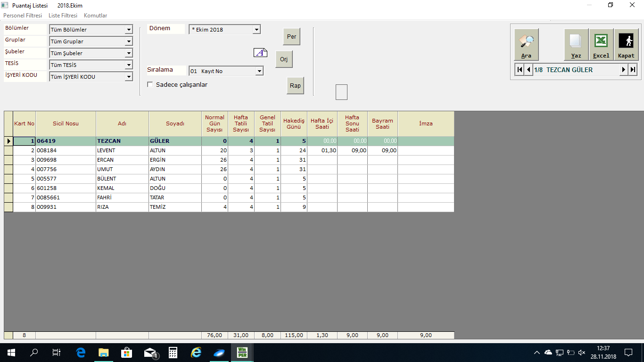Image resolution: width=644 pixels, height=362 pixels.
Task: Click the Yaz print icon button
Action: 576,44
